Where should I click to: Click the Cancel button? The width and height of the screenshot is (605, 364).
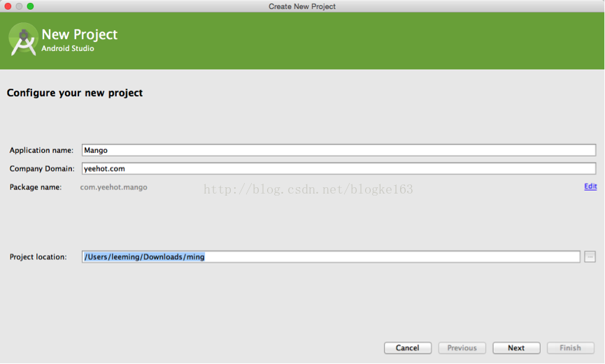pos(408,348)
